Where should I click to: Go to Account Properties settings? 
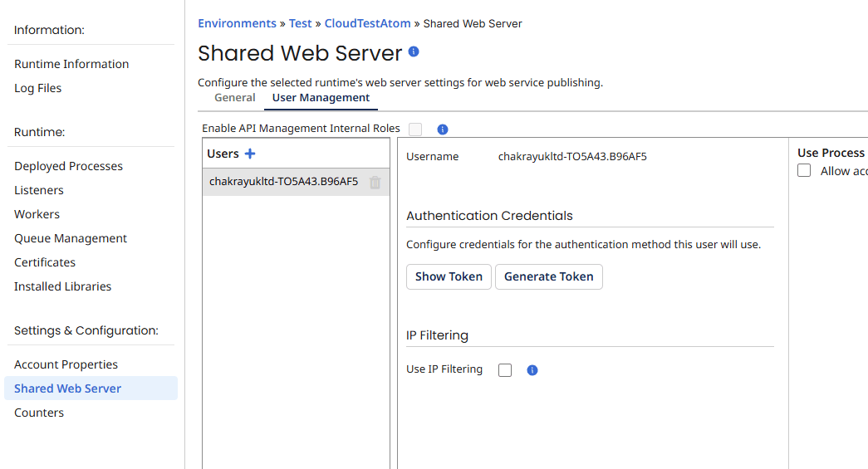pos(66,364)
